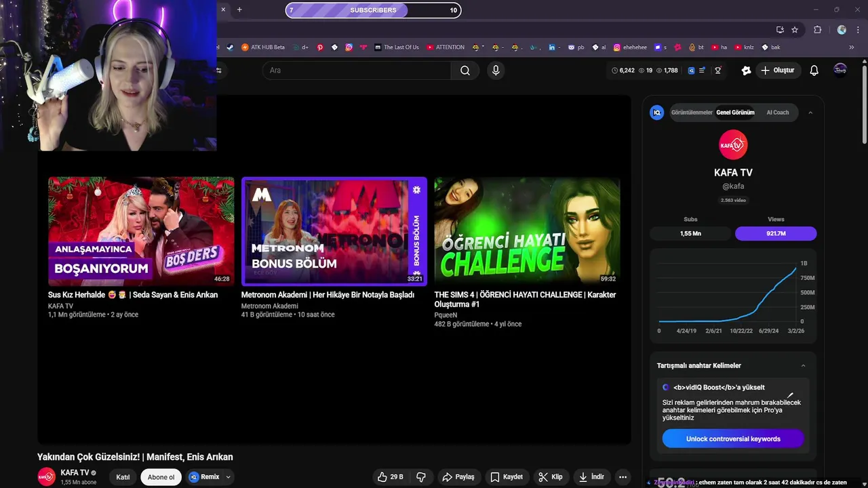Open Metronom Akademi video title link
Image resolution: width=868 pixels, height=488 pixels.
pos(328,295)
